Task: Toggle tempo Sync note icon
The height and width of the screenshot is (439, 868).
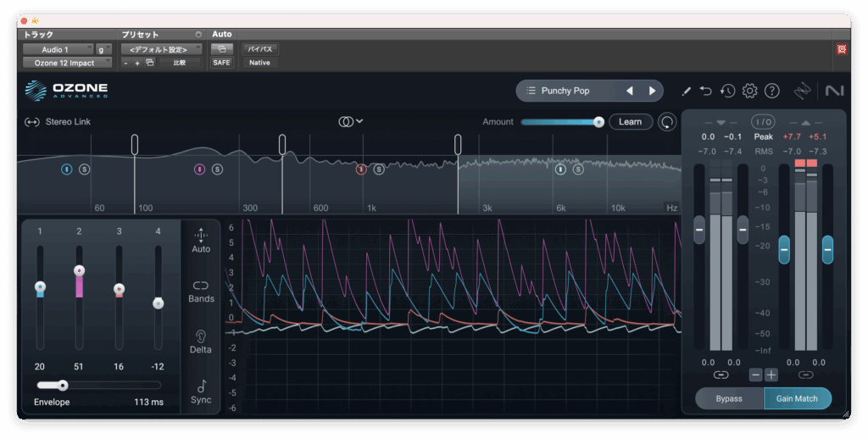Action: (201, 386)
